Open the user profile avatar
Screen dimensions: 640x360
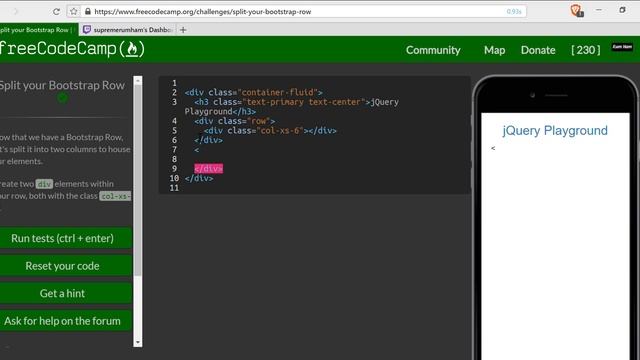pyautogui.click(x=622, y=47)
